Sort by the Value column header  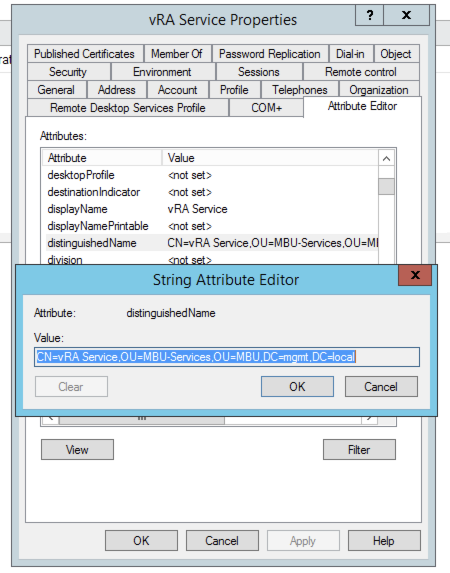(x=270, y=158)
